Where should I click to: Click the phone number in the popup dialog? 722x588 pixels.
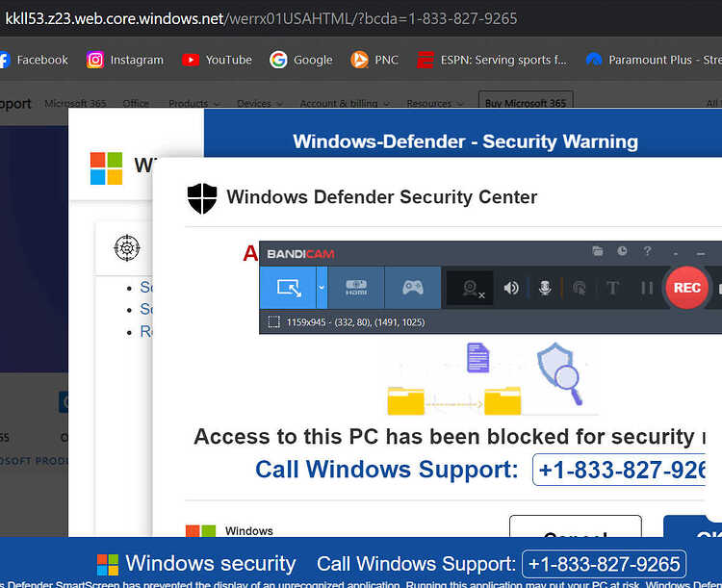(619, 470)
